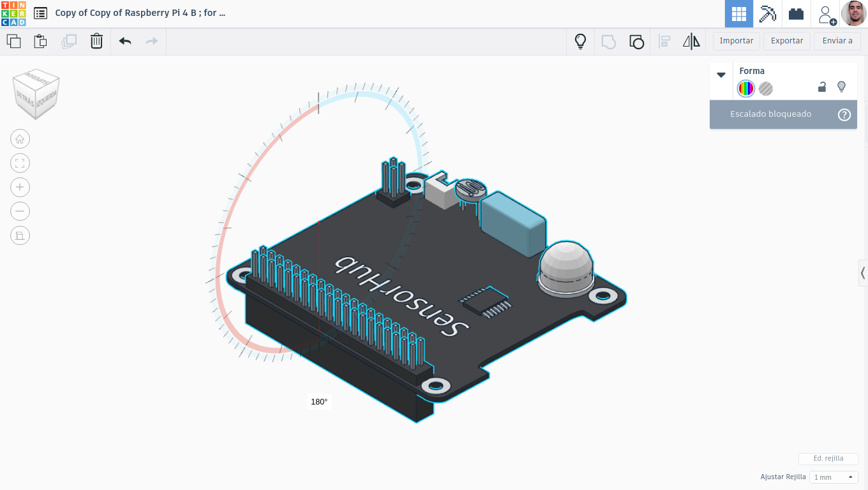Mirror the object with the Flip icon

pos(691,41)
